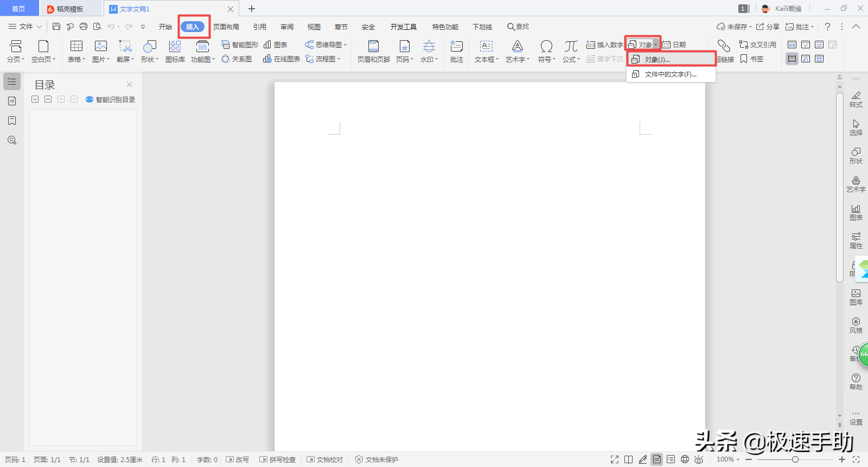
Task: Toggle Spell Check (拼写检查) in status bar
Action: point(278,459)
